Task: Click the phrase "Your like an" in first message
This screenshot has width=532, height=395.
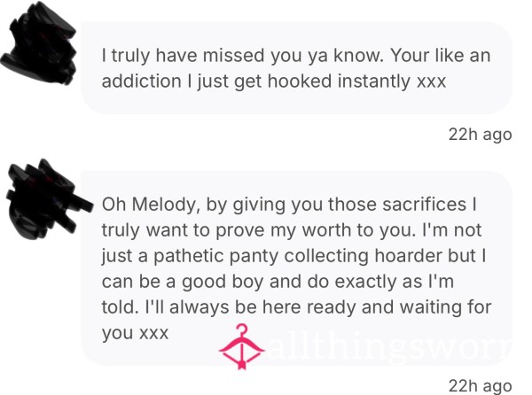Action: [440, 55]
